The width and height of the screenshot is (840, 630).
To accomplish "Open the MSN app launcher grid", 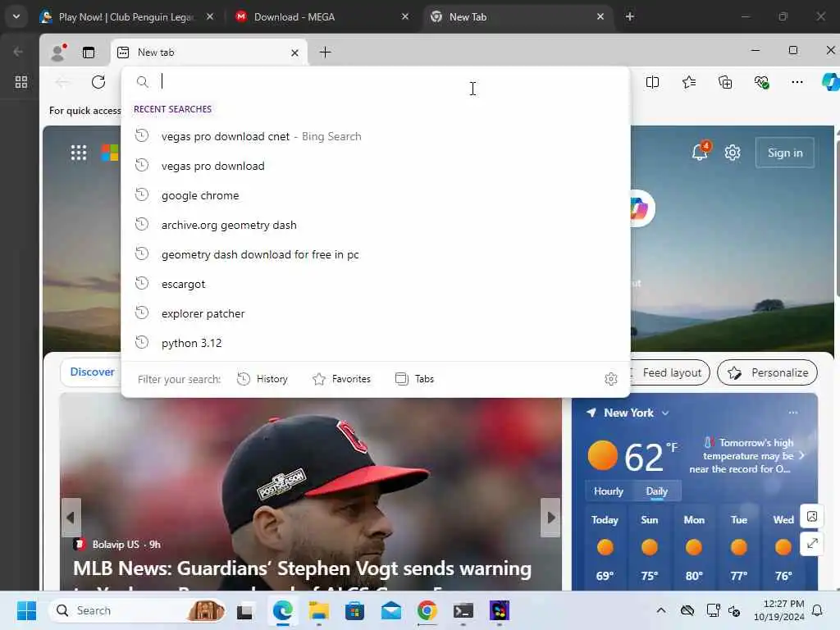I will click(79, 153).
